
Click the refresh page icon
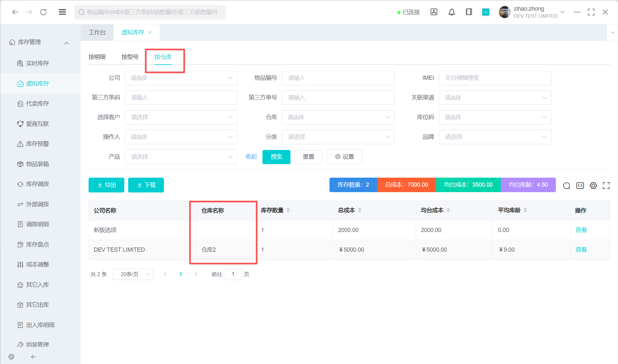click(x=43, y=12)
